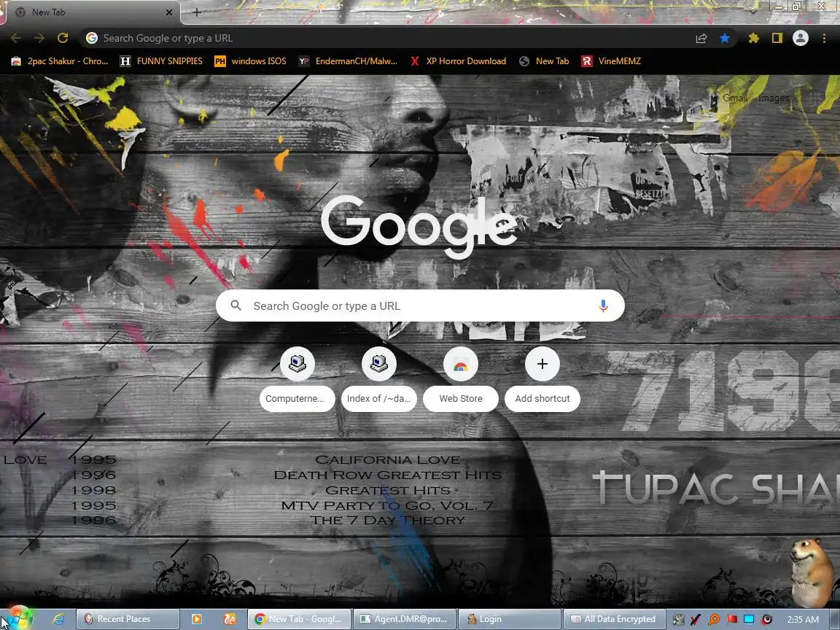
Task: Open the Index of /~da... shortcut icon
Action: [378, 365]
